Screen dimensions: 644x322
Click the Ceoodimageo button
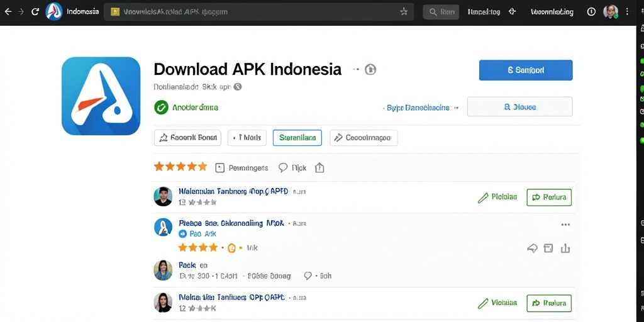point(364,138)
